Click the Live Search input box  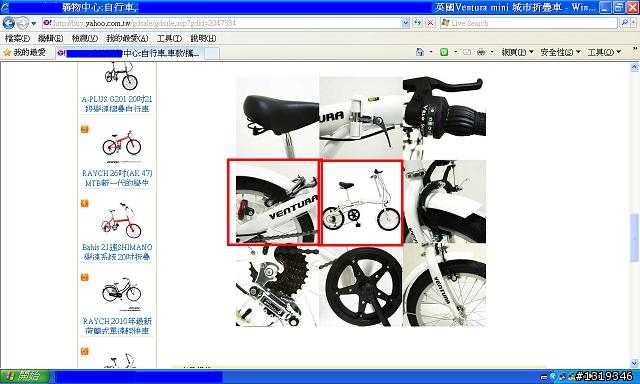(x=528, y=23)
